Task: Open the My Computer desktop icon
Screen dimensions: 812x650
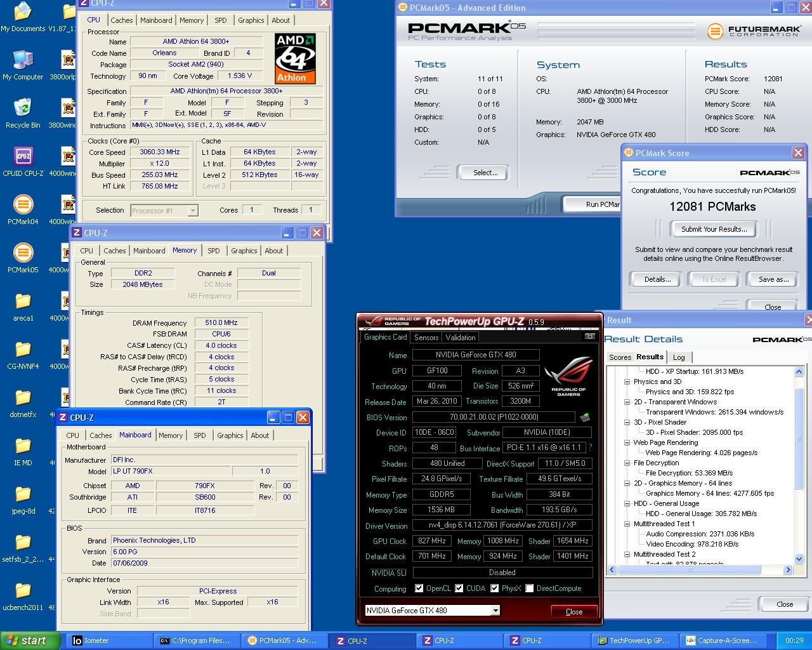Action: 23,65
